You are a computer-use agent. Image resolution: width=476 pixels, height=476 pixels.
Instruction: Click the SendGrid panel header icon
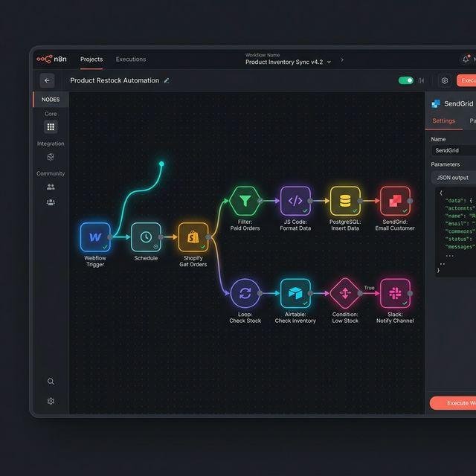click(436, 104)
